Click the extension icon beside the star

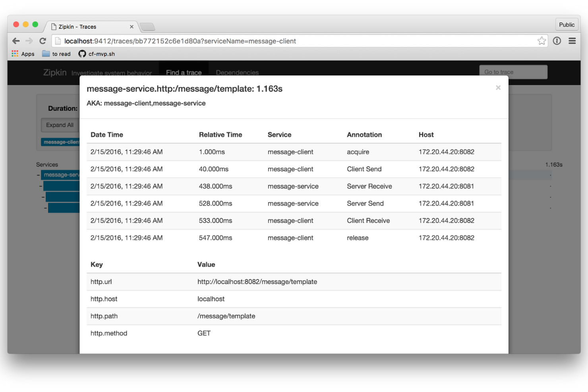(557, 41)
